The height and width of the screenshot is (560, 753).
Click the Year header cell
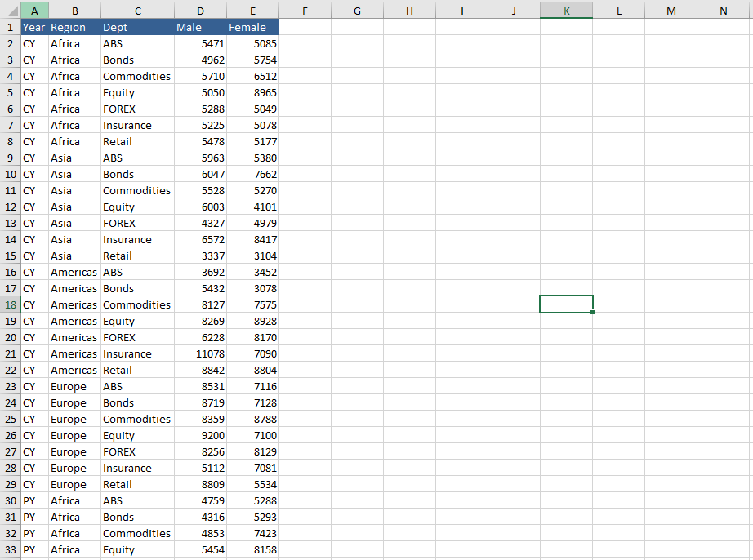(x=34, y=27)
